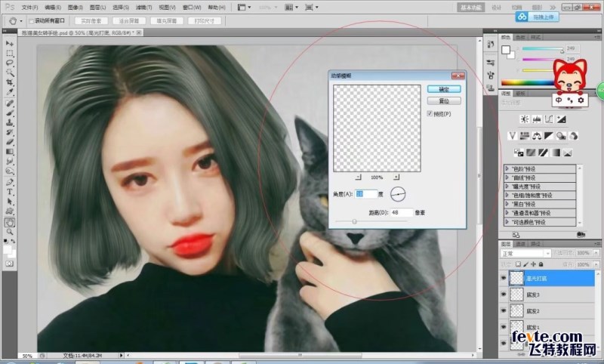Click the Curves adjustment icon

point(547,119)
